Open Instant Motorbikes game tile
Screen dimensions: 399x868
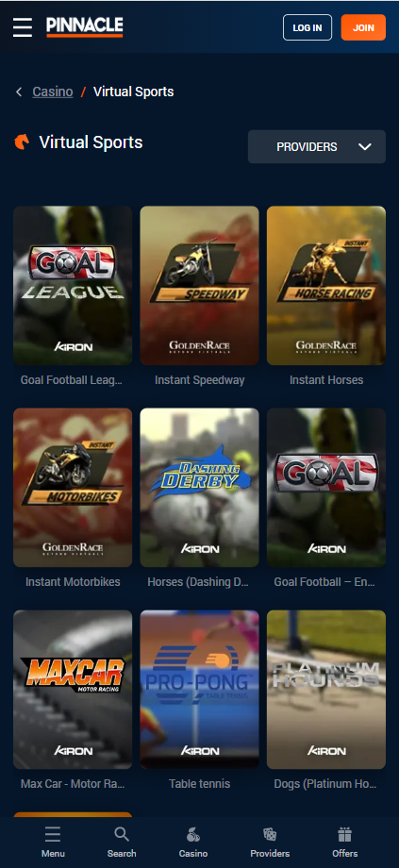(73, 488)
